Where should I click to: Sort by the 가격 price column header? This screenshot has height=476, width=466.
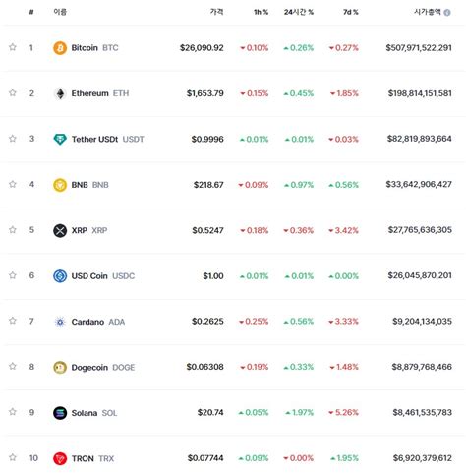tap(217, 12)
